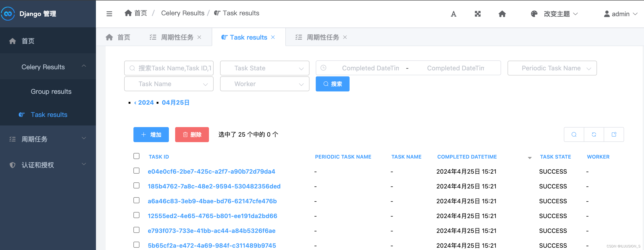
Task: Click the sort arrow on Completed Datetime column
Action: coord(530,158)
